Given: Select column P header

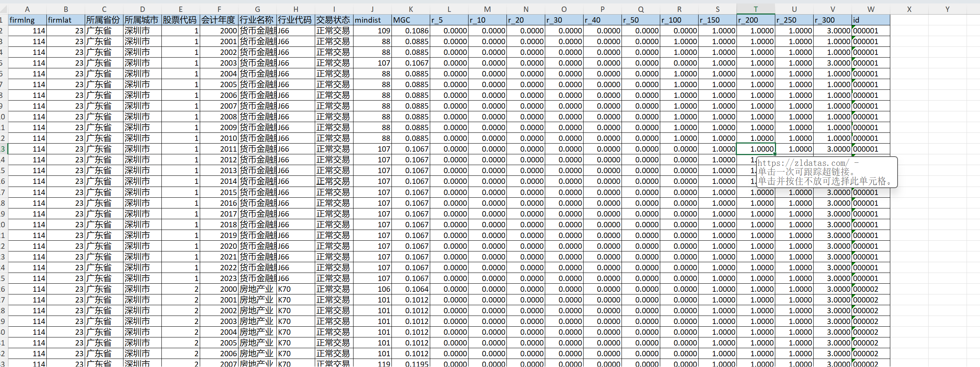Looking at the screenshot, I should (602, 9).
